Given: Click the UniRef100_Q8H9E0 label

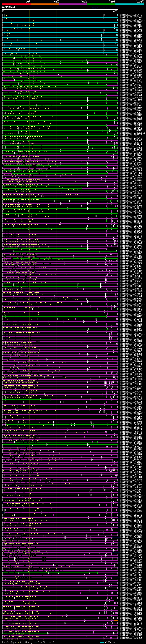Looking at the screenshot, I should [131, 113].
